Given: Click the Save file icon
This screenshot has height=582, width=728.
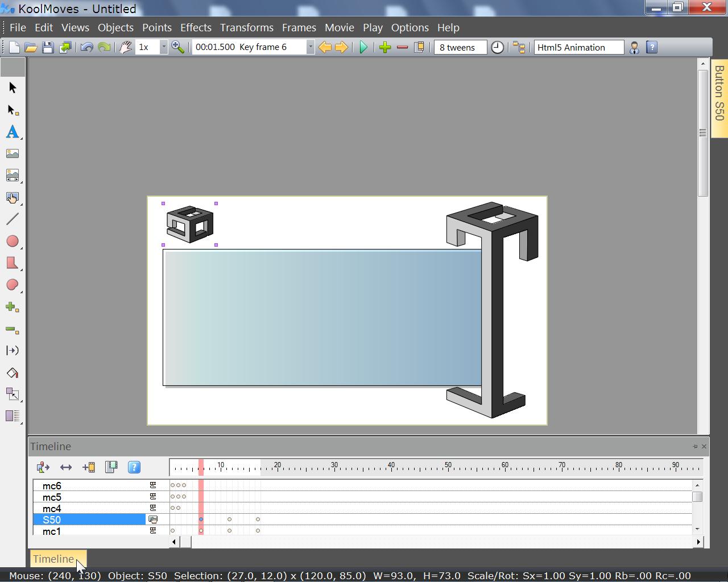Looking at the screenshot, I should pyautogui.click(x=48, y=47).
